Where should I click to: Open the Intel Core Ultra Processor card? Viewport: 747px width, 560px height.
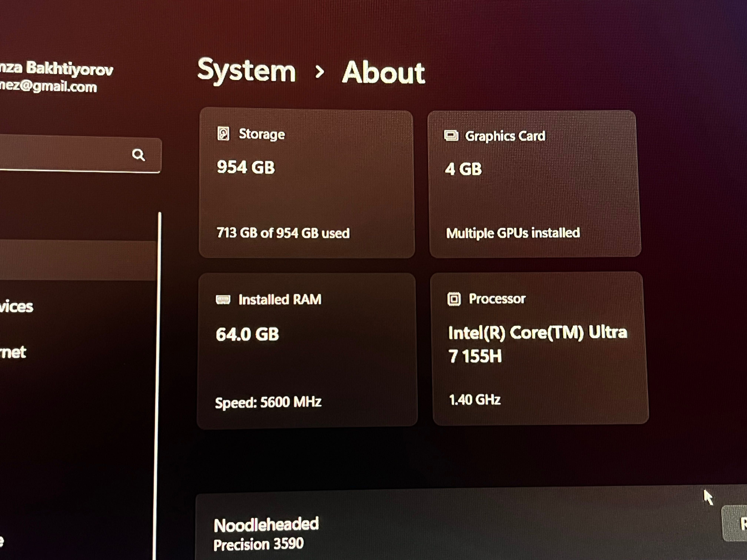pos(540,348)
